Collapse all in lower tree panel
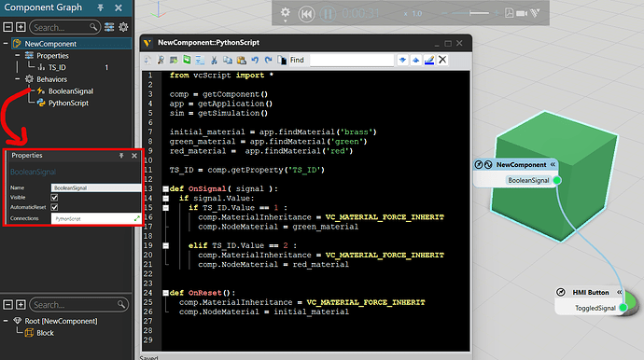This screenshot has width=644, height=360. (7, 305)
